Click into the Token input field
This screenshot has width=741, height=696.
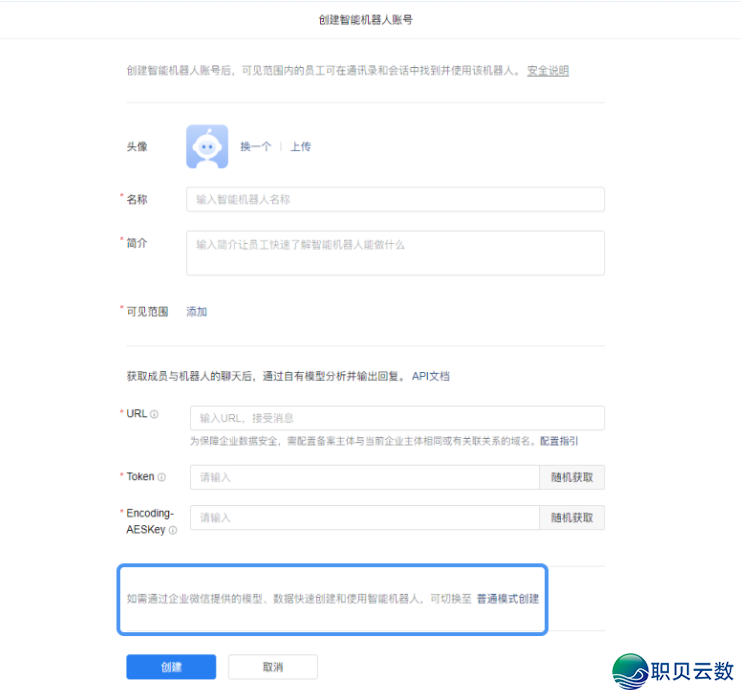[364, 478]
